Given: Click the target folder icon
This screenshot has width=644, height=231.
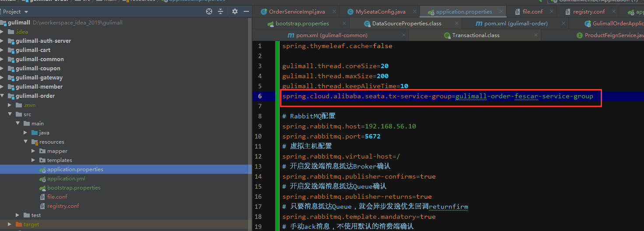Looking at the screenshot, I should (19, 224).
